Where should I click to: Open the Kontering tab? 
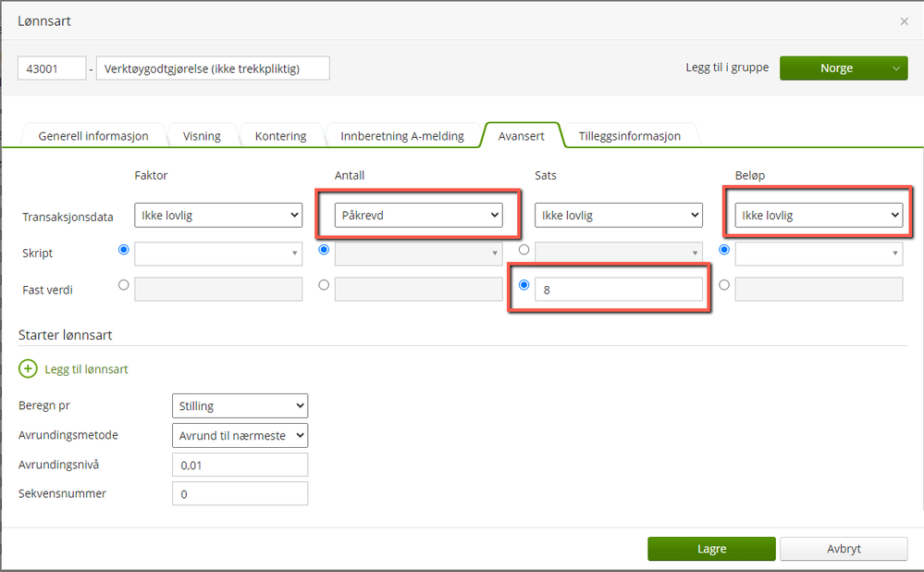pyautogui.click(x=280, y=136)
